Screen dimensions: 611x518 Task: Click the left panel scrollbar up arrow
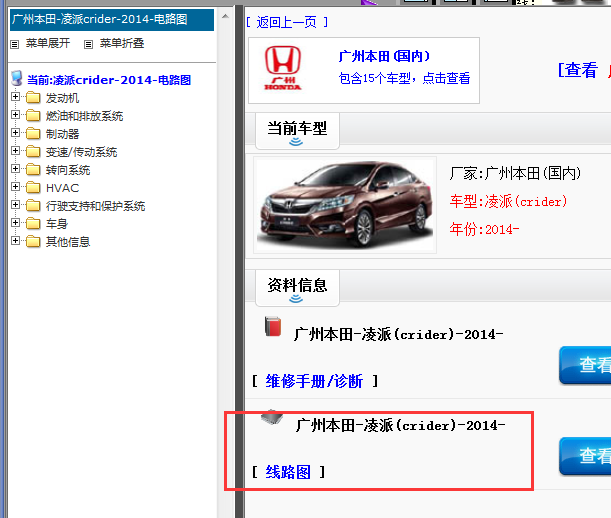(x=225, y=16)
